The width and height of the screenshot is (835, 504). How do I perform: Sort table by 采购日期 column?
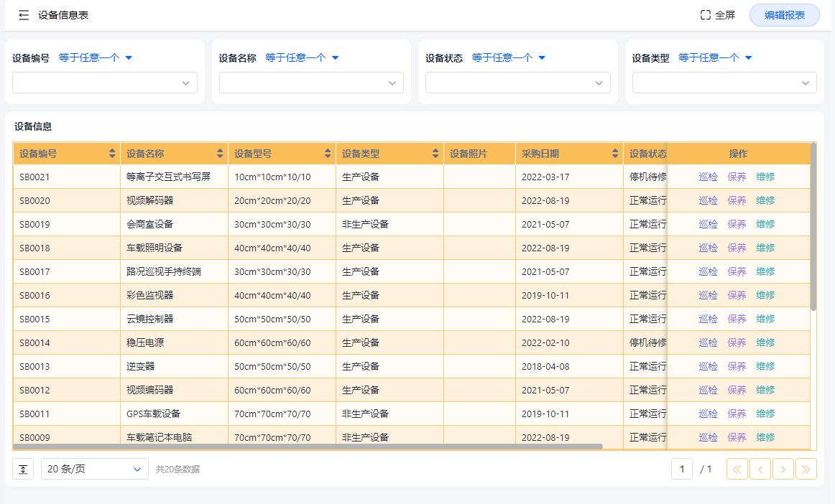[614, 153]
